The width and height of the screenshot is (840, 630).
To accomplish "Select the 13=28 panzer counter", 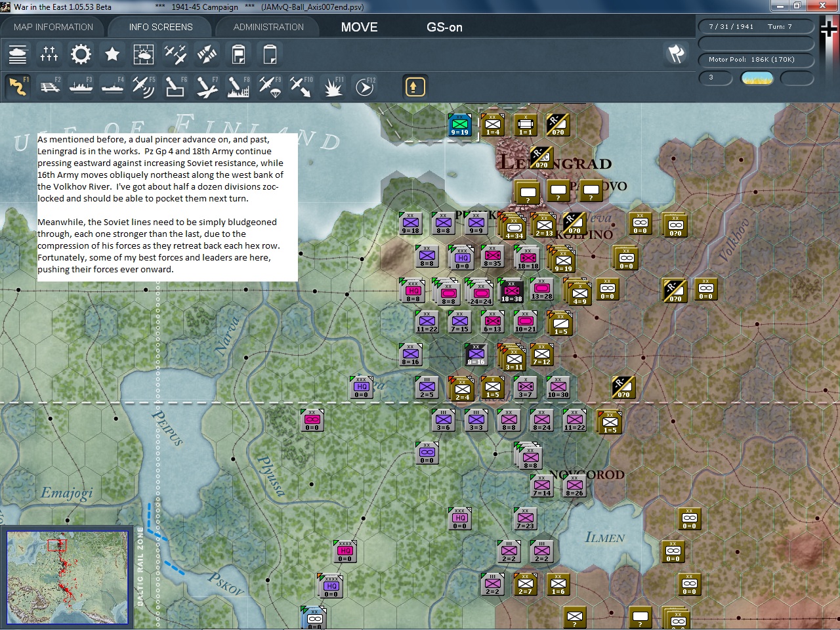I will (541, 289).
